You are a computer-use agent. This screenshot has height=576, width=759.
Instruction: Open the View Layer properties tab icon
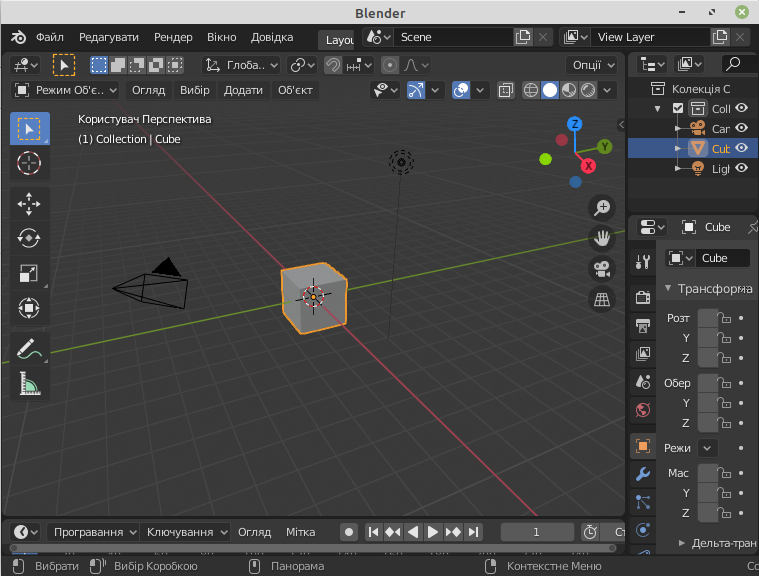pyautogui.click(x=643, y=354)
